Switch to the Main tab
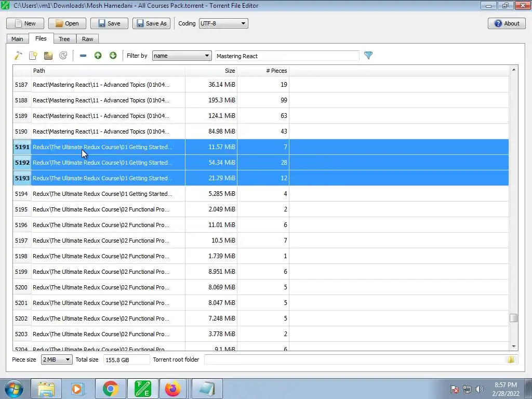 [x=17, y=39]
